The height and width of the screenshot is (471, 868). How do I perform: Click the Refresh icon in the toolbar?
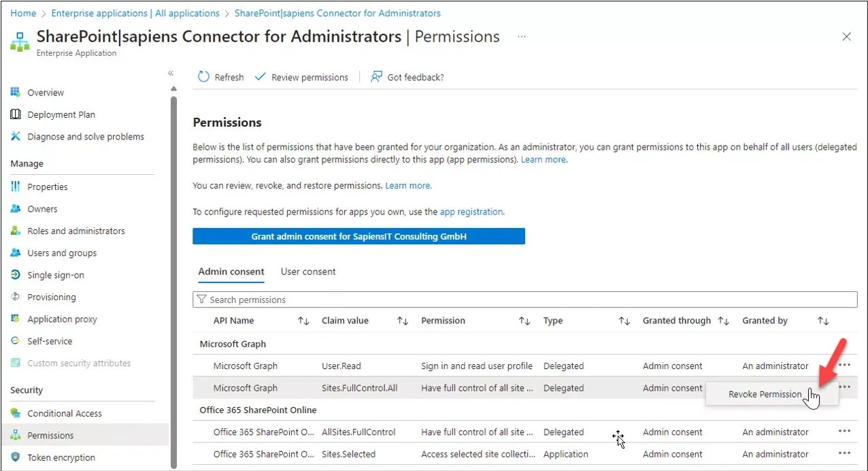tap(203, 77)
